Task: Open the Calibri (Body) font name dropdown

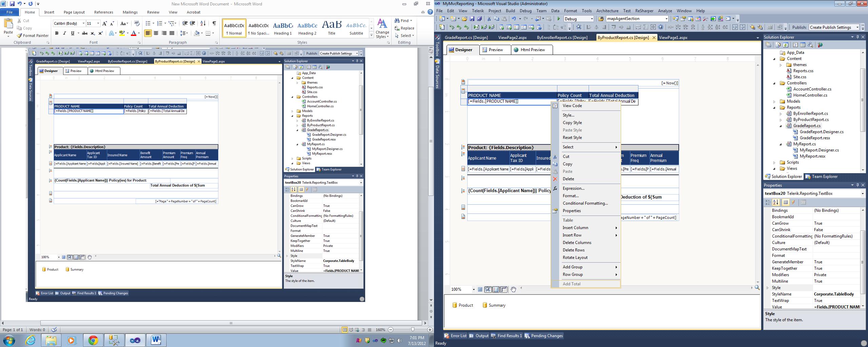Action: tap(83, 23)
